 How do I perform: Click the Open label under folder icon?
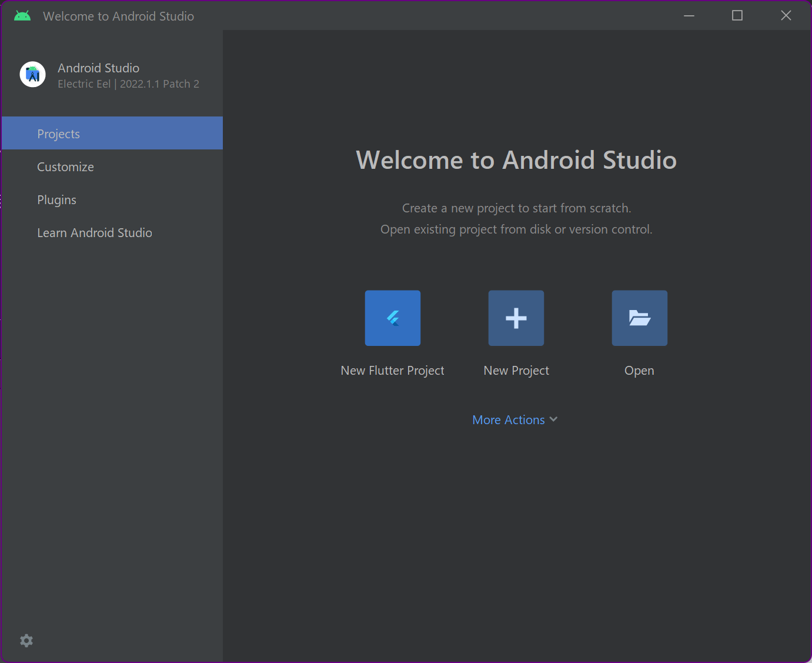point(639,370)
